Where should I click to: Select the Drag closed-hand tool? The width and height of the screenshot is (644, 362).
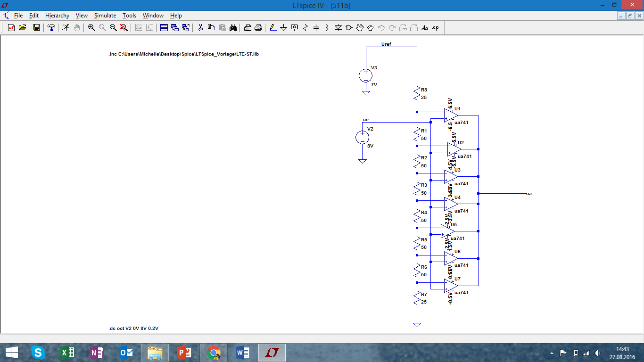point(371,28)
